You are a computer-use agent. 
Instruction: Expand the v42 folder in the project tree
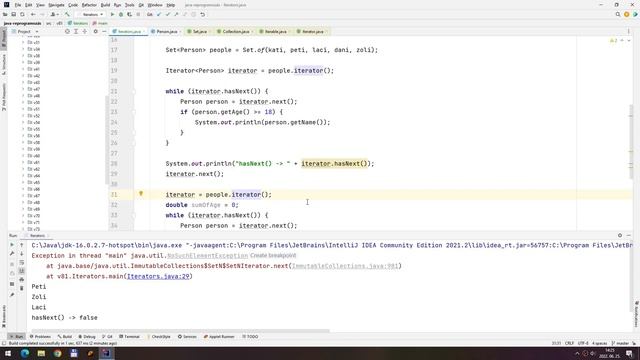click(x=23, y=76)
